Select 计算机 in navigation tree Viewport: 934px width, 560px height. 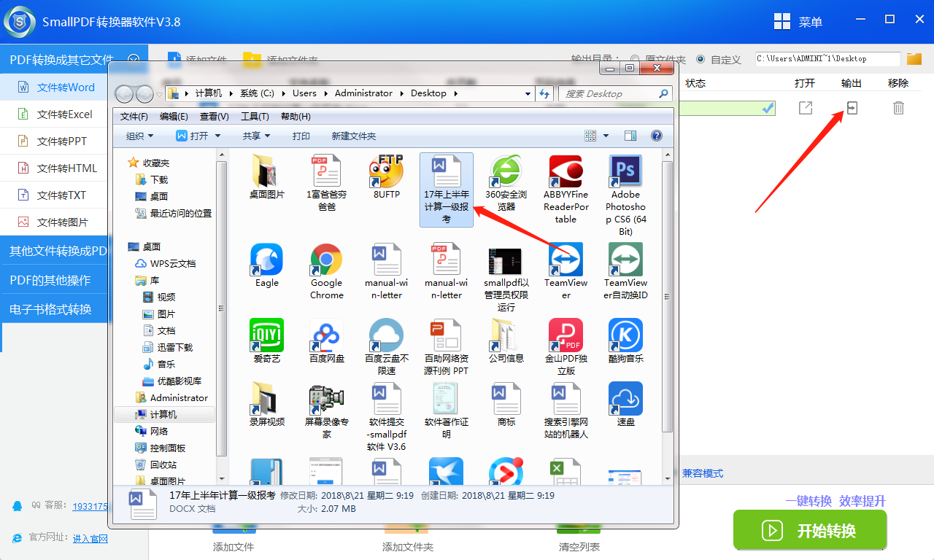point(164,414)
